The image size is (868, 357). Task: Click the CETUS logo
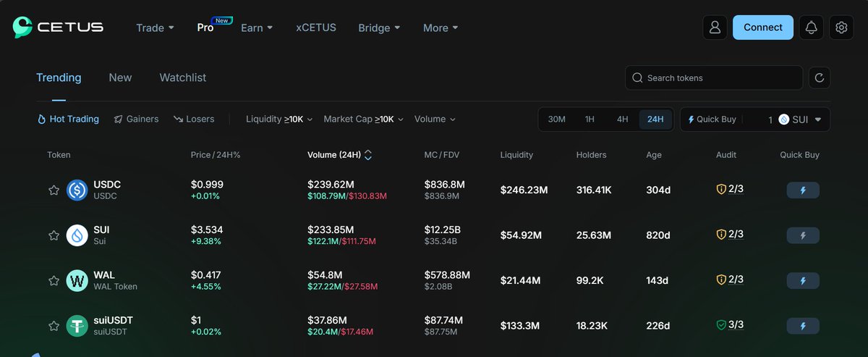pyautogui.click(x=58, y=28)
